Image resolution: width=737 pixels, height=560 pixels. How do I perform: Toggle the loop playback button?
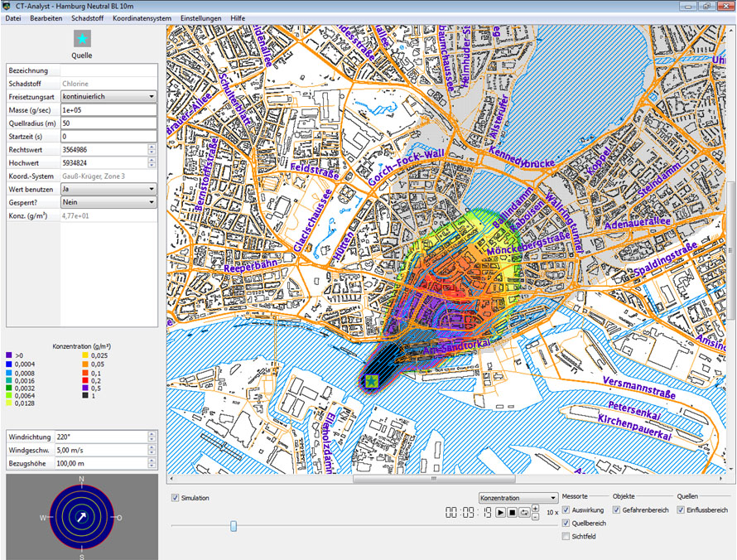pyautogui.click(x=525, y=513)
